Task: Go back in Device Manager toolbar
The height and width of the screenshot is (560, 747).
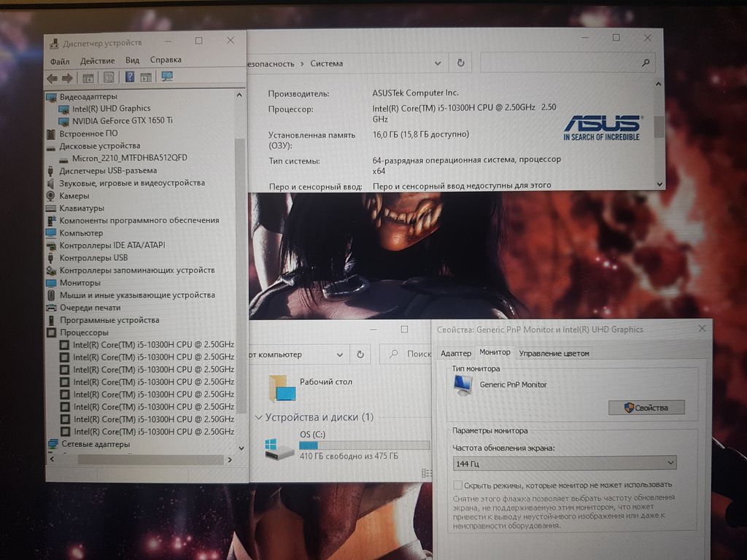Action: pos(52,78)
